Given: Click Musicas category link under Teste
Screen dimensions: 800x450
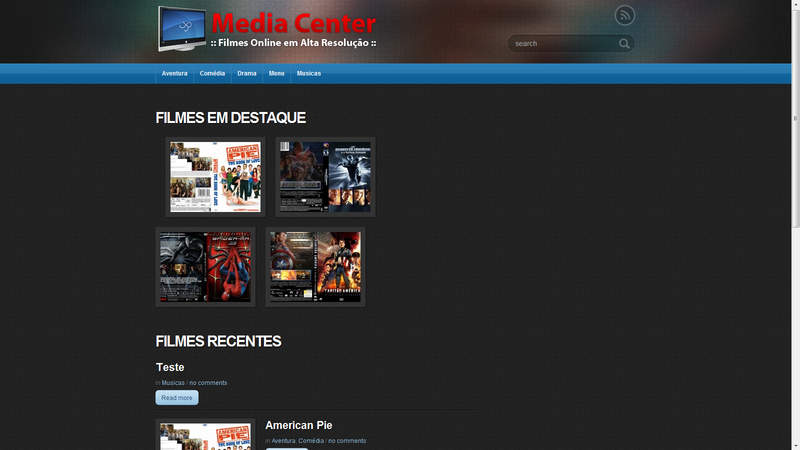Looking at the screenshot, I should point(173,383).
